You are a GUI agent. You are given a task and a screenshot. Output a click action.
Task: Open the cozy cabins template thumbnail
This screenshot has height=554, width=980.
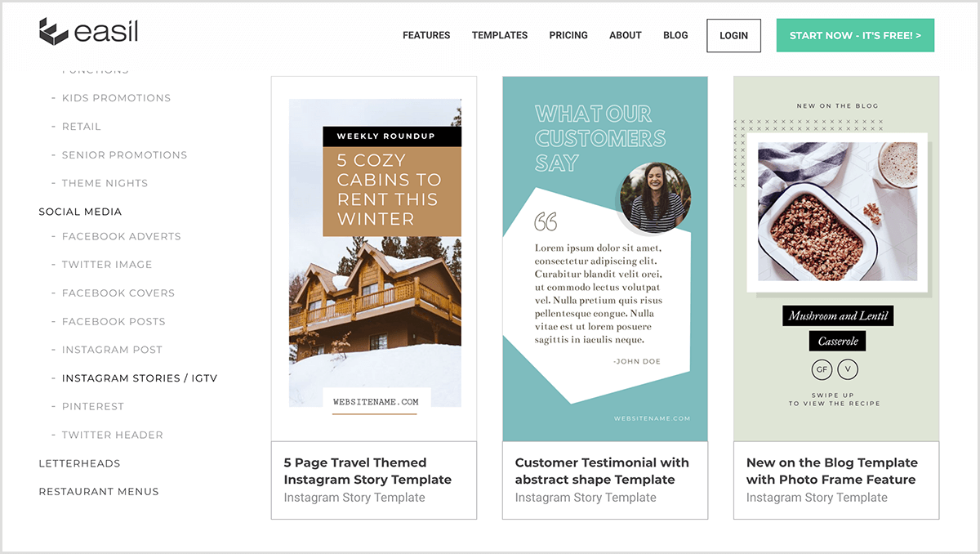[x=374, y=259]
